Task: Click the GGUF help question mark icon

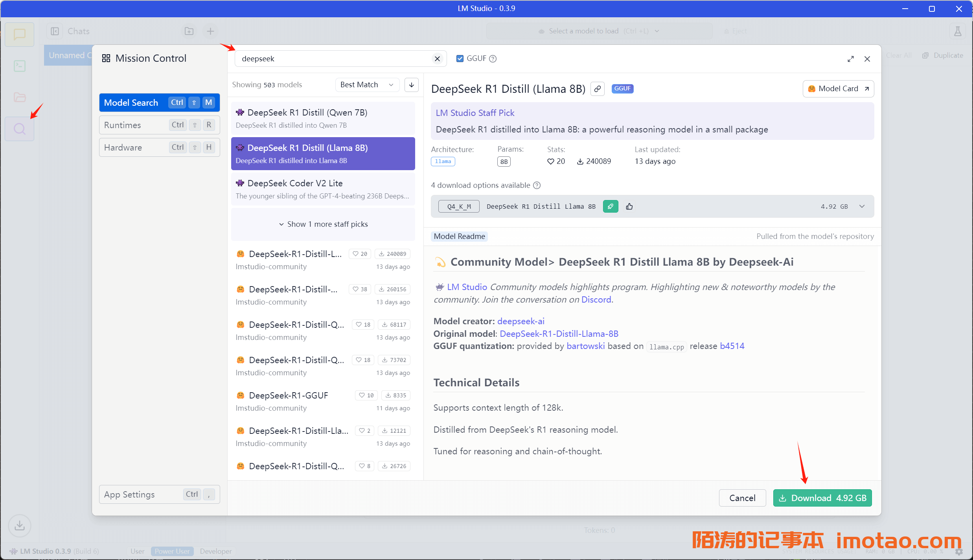Action: [493, 59]
